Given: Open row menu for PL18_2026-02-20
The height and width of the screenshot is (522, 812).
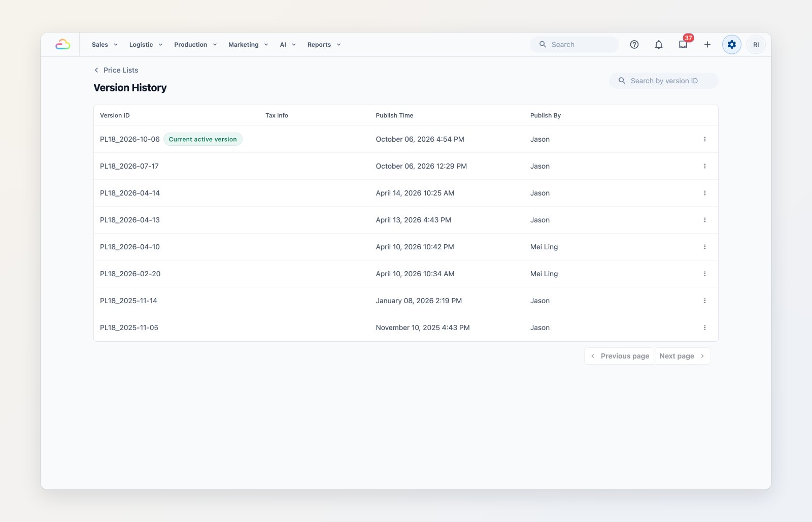Looking at the screenshot, I should [x=705, y=274].
